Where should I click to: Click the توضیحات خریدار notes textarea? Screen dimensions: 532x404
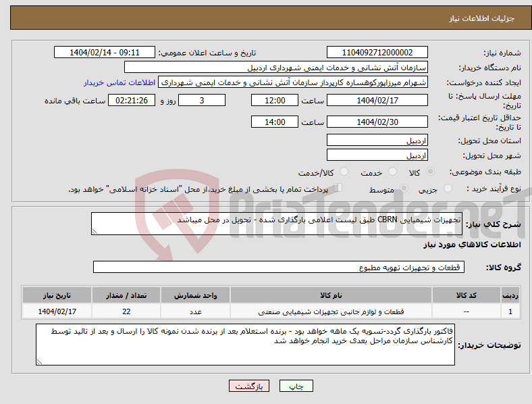[x=245, y=345]
